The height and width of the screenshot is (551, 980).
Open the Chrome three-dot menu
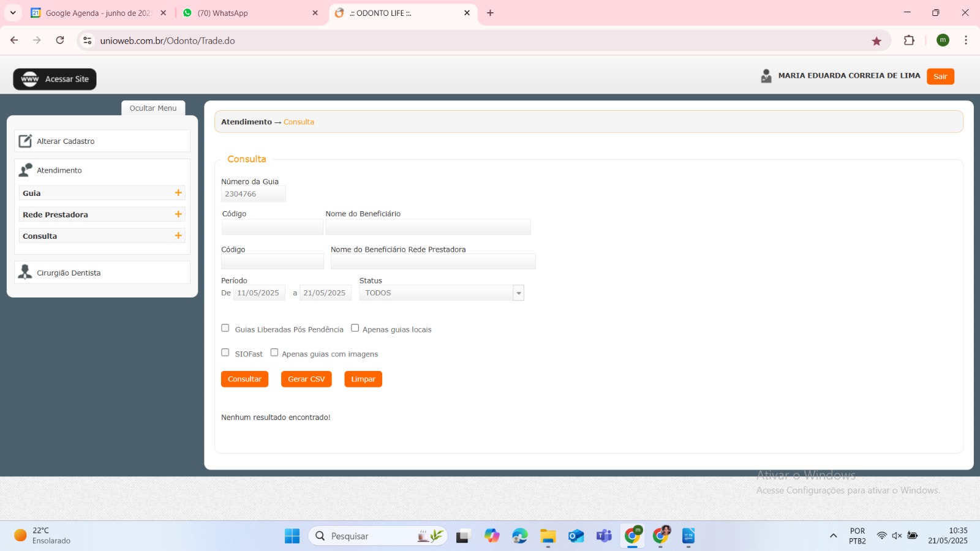(x=966, y=40)
